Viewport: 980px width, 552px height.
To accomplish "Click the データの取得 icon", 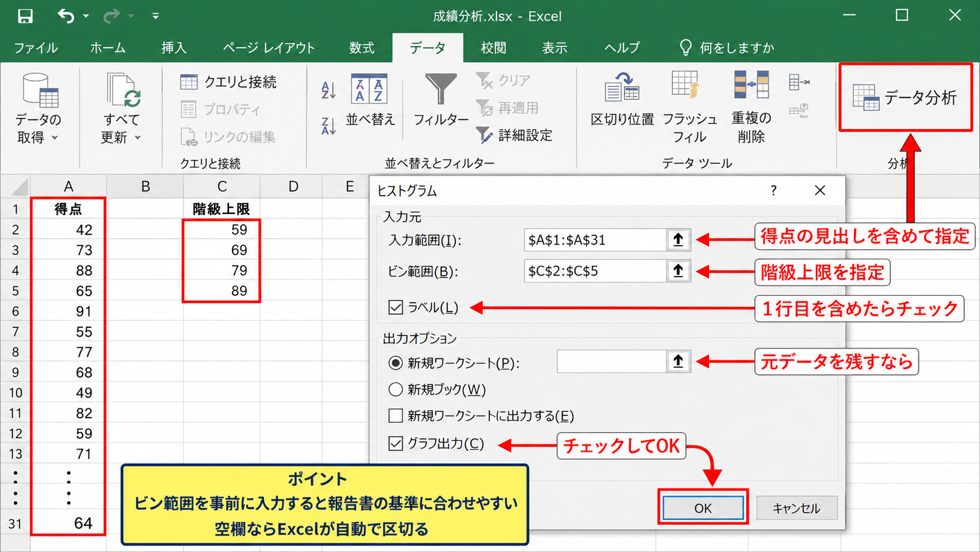I will (40, 90).
